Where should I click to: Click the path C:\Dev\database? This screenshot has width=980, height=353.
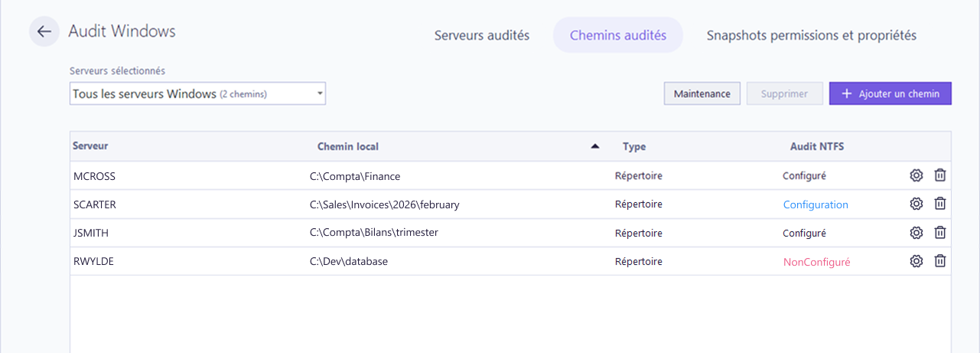click(349, 261)
